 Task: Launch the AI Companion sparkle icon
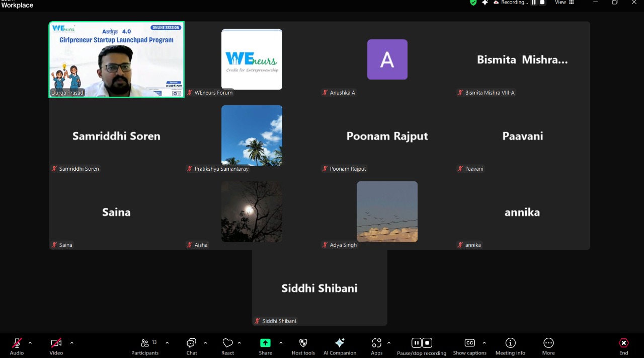tap(340, 343)
